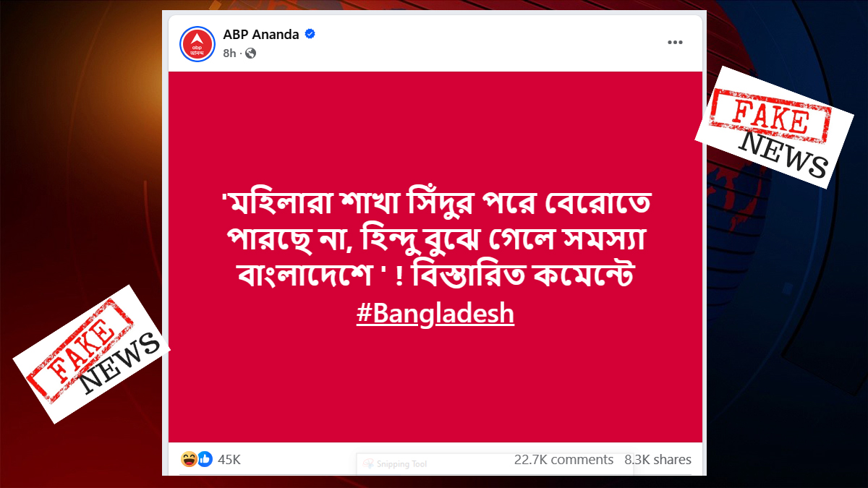Click the Snipping Tool icon in the notification

pos(369,463)
